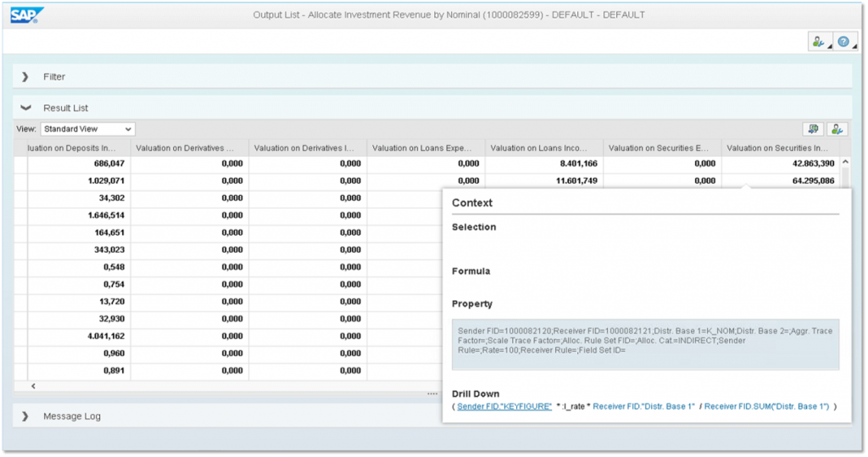
Task: Open the Standard View dropdown
Action: [87, 129]
